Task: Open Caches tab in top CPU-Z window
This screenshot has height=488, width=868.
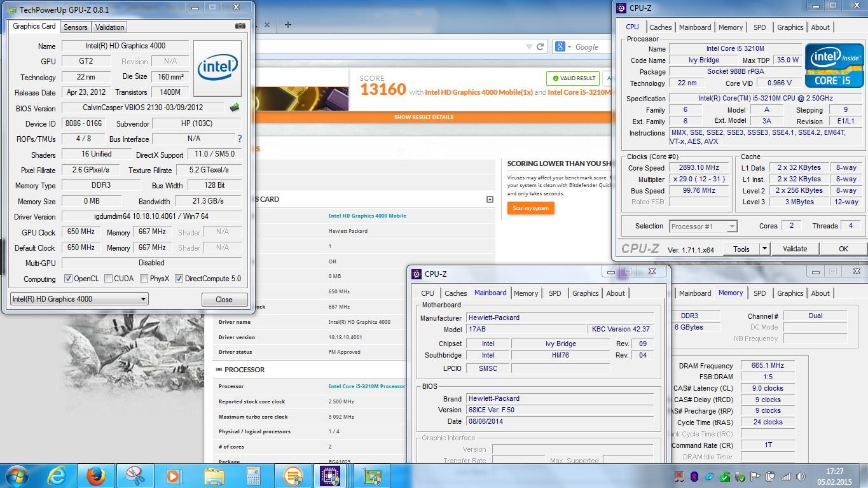Action: click(x=660, y=27)
